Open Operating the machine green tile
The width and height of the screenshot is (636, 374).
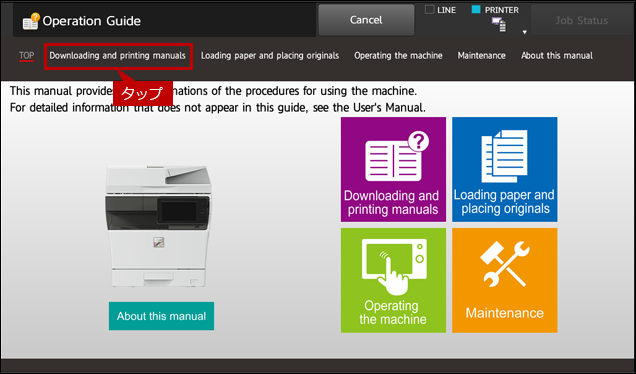tap(393, 280)
